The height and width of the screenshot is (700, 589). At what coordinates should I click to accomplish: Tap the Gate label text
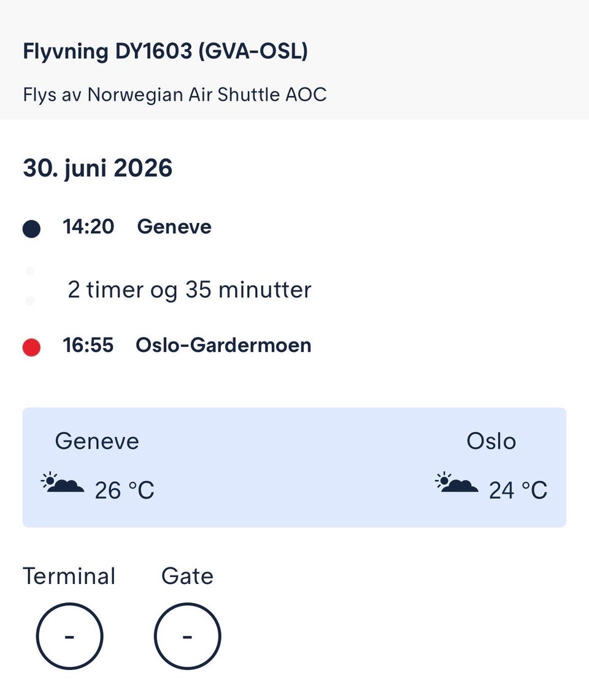(x=187, y=577)
